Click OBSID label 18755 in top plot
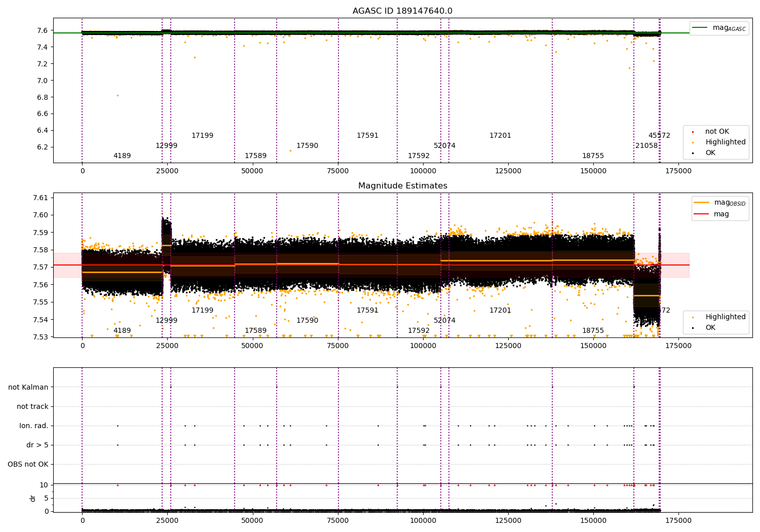Screen dimensions: 760x532 click(593, 156)
